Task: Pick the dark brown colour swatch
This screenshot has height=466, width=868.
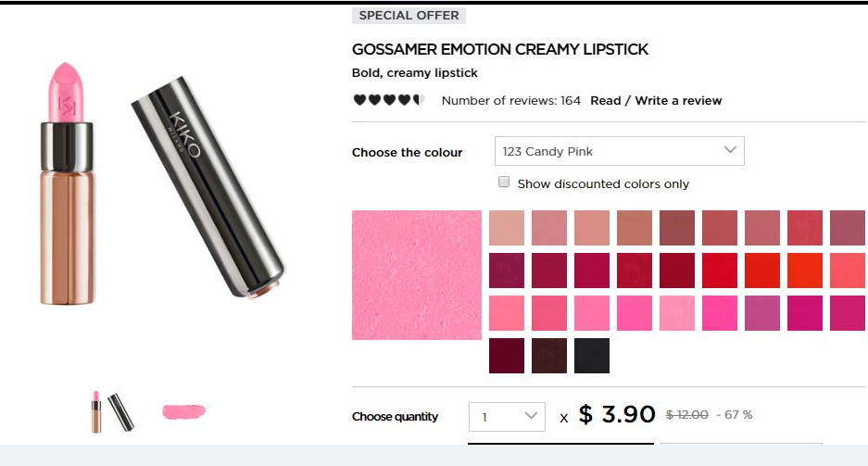Action: click(549, 356)
